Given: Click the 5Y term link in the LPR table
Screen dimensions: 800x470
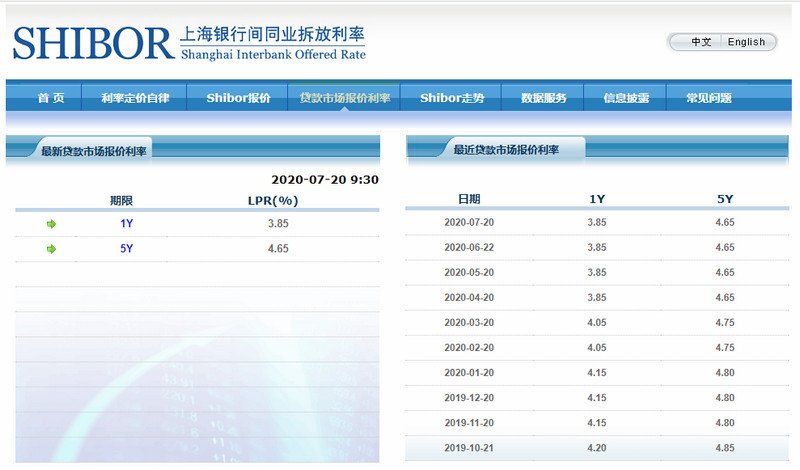Looking at the screenshot, I should click(127, 249).
